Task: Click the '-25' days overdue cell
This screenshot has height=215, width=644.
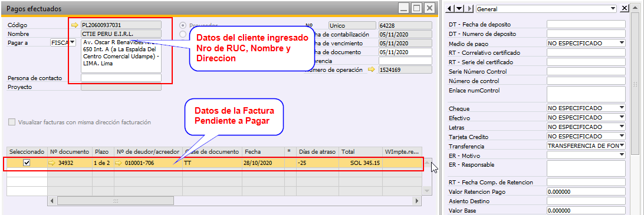Action: point(317,163)
